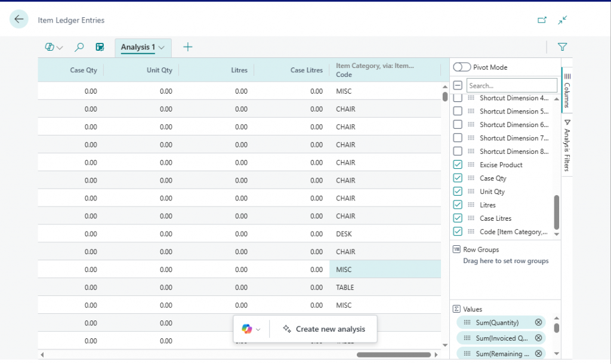
Task: Add a new analysis tab with plus
Action: tap(188, 47)
